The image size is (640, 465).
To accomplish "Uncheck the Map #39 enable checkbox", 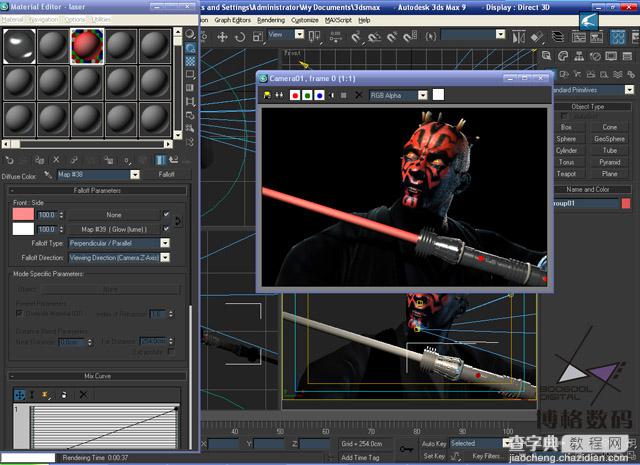I will 166,228.
